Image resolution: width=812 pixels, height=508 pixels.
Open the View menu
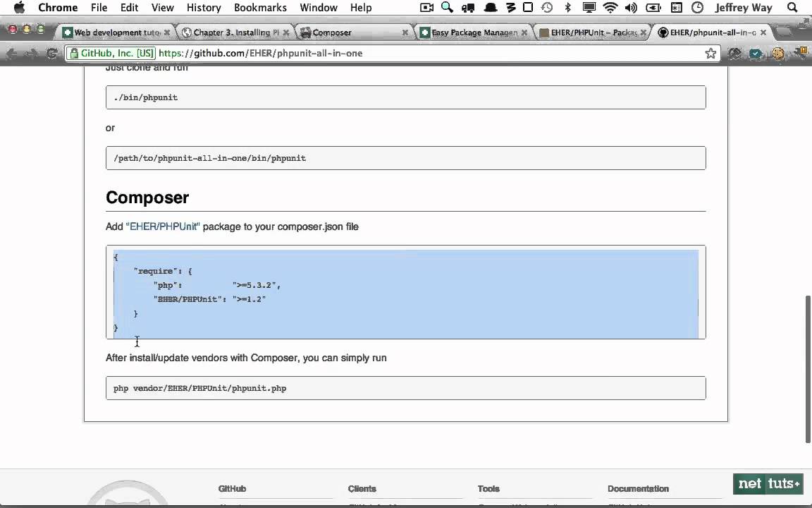point(162,7)
